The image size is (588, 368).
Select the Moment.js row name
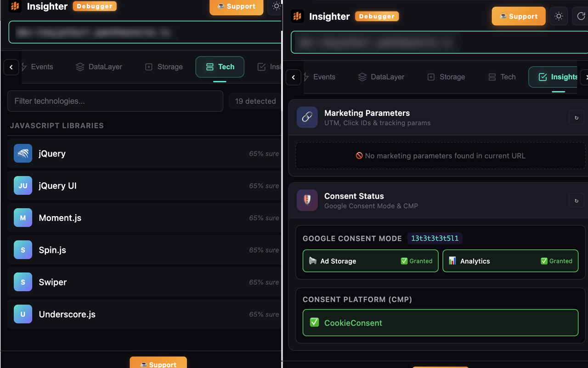pyautogui.click(x=60, y=218)
